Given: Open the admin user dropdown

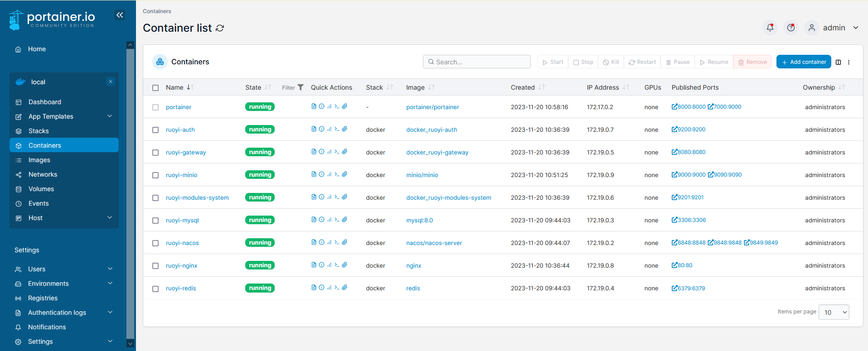Looking at the screenshot, I should 832,28.
